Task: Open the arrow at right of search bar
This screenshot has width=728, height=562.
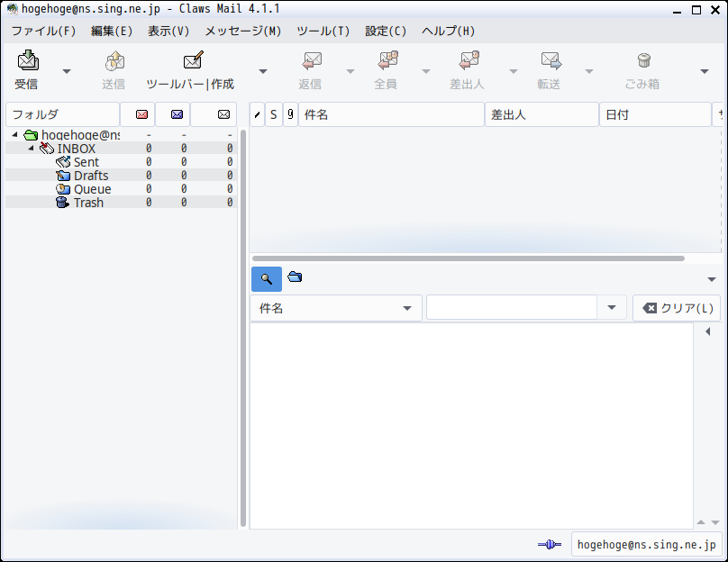Action: click(x=711, y=279)
